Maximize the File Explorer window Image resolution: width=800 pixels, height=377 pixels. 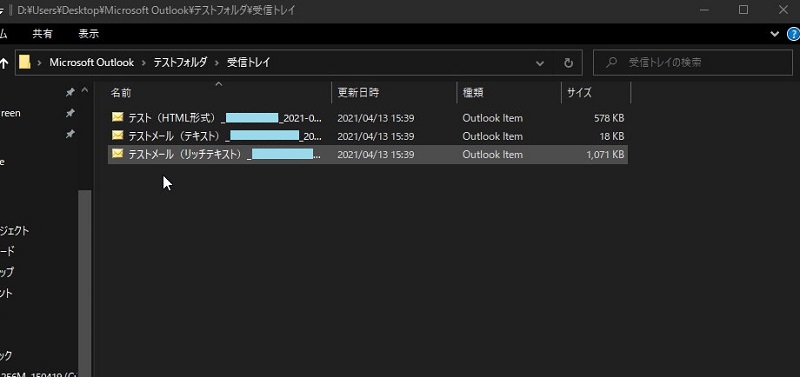tap(743, 10)
